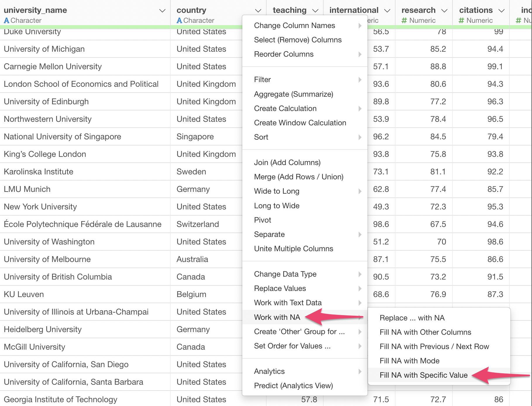This screenshot has height=406, width=532.
Task: Open the university_name column dropdown arrow
Action: [x=162, y=11]
